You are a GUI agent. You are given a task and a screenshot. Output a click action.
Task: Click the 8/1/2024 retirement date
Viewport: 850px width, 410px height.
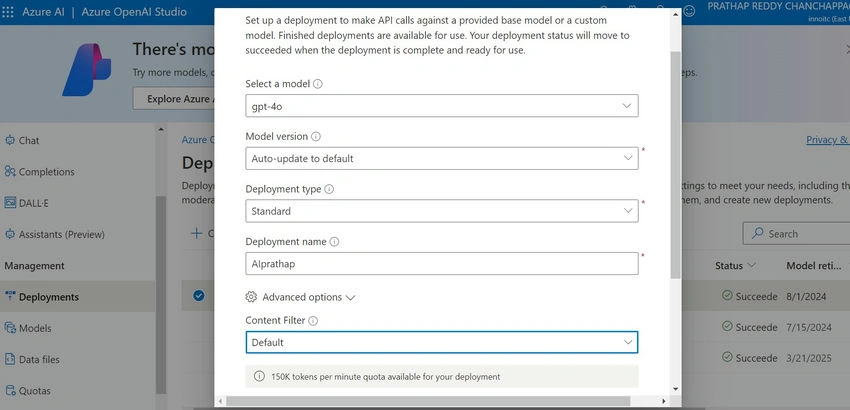pos(806,297)
